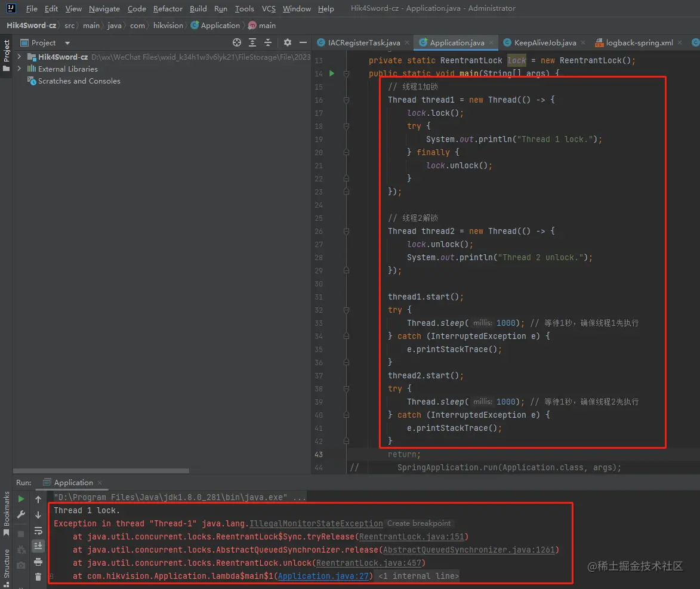Fold the thread1 lambda at line 16
The height and width of the screenshot is (589, 700).
pyautogui.click(x=346, y=100)
